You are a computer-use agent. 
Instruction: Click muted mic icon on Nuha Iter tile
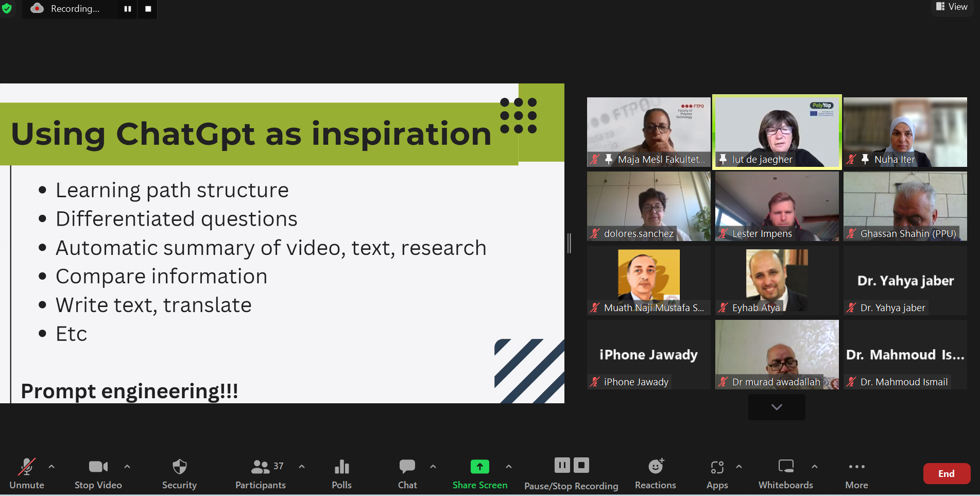[851, 159]
